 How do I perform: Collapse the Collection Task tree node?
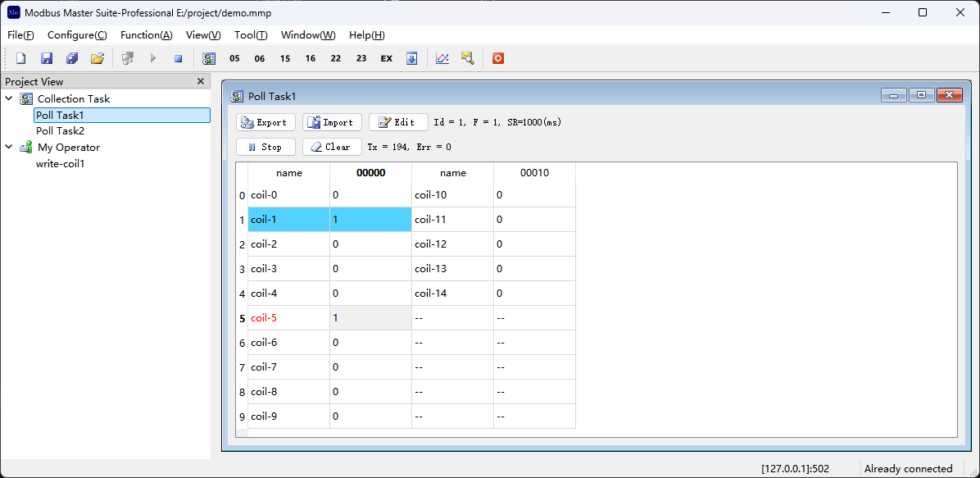[x=9, y=98]
